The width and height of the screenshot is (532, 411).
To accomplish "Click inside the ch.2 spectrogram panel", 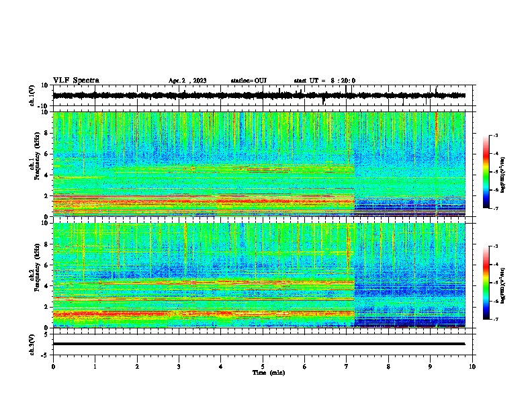I will tap(259, 275).
